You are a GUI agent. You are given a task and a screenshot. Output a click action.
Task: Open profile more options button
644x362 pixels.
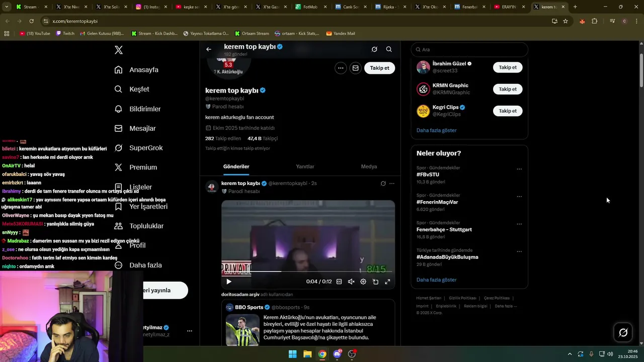click(x=341, y=68)
